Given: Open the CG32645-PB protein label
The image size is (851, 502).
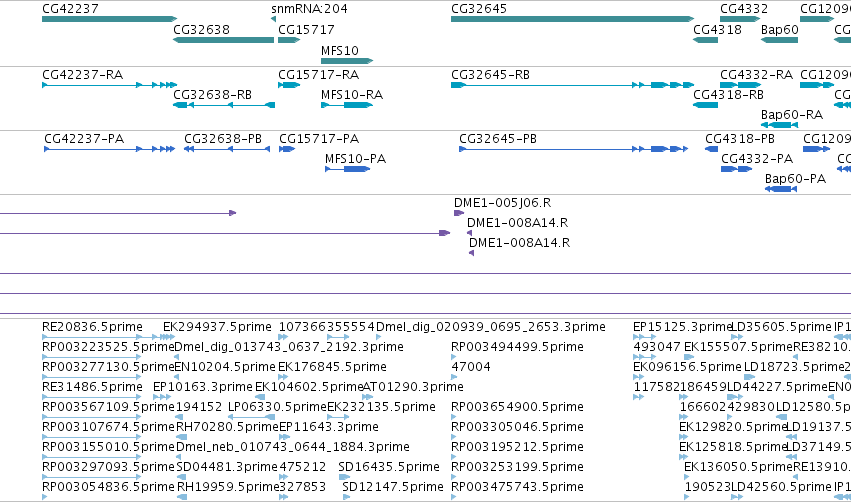Looking at the screenshot, I should [x=498, y=139].
